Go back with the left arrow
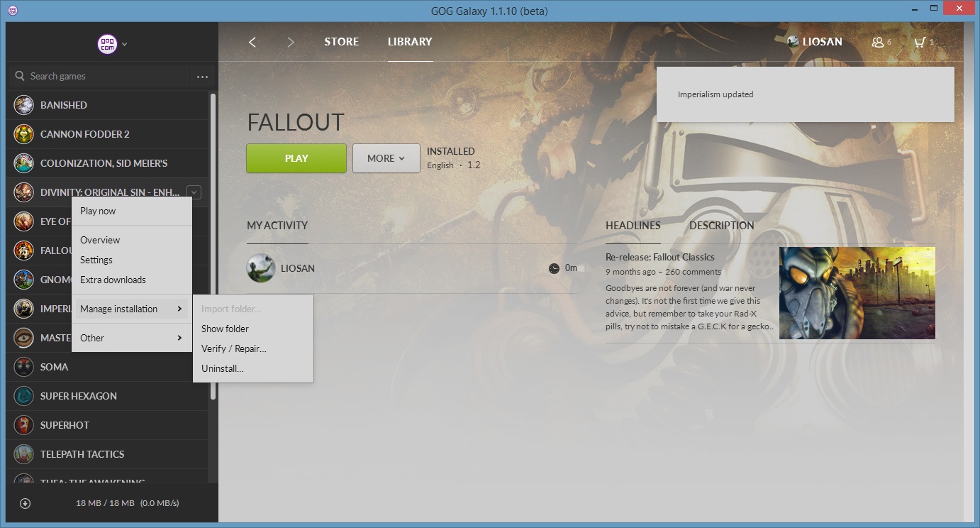The image size is (980, 528). (x=252, y=42)
